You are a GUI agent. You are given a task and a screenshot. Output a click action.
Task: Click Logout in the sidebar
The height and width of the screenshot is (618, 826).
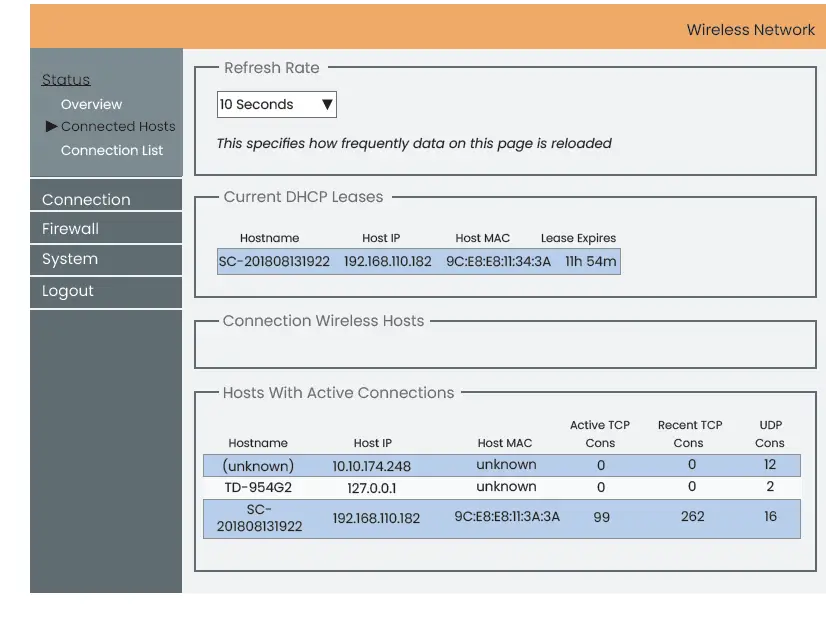68,291
